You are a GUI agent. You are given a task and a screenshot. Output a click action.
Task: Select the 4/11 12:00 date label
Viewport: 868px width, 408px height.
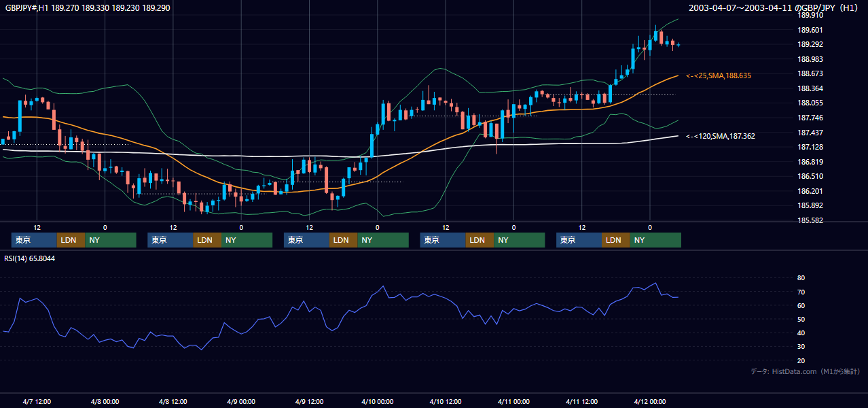(x=581, y=401)
